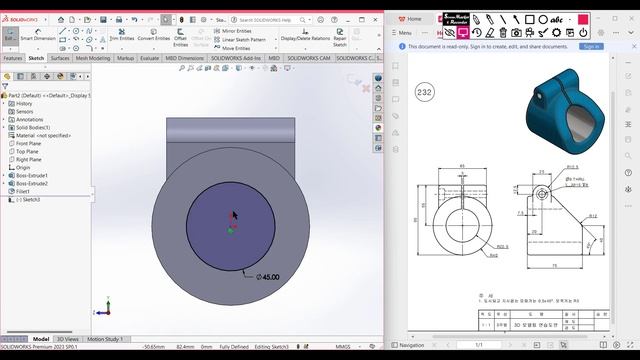Viewport: 640px width, 360px height.
Task: Open the Menu in the PDF viewer
Action: (402, 33)
